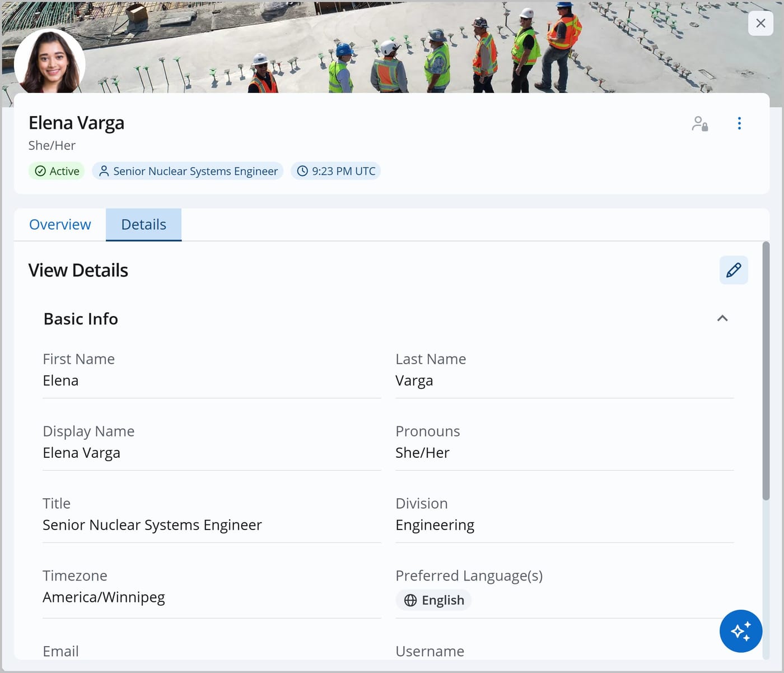Click the First Name value Elena
The image size is (784, 673).
[60, 380]
